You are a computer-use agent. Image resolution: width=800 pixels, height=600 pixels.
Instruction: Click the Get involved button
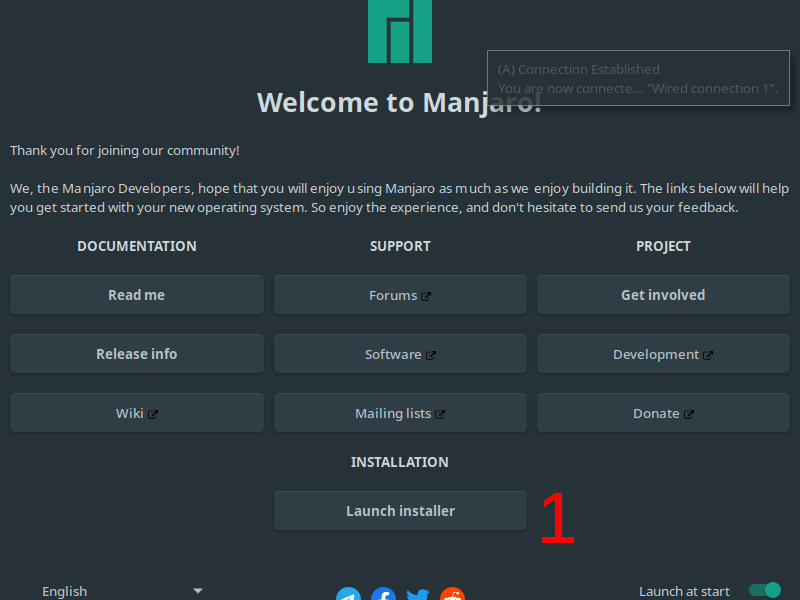point(663,295)
